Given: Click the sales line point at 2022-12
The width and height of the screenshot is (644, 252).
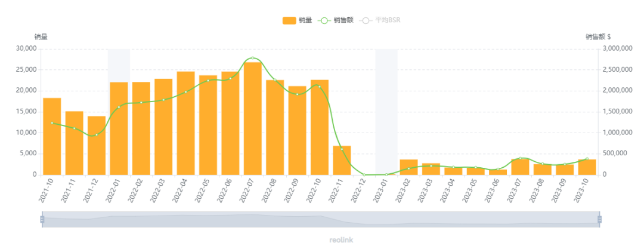Looking at the screenshot, I should [x=364, y=174].
